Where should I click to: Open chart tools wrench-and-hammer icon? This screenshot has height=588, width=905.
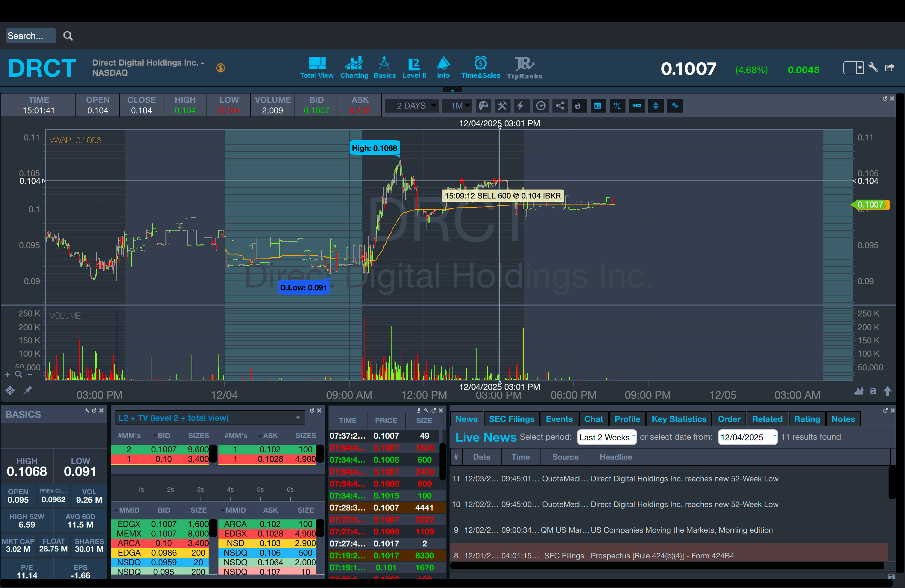pos(502,106)
